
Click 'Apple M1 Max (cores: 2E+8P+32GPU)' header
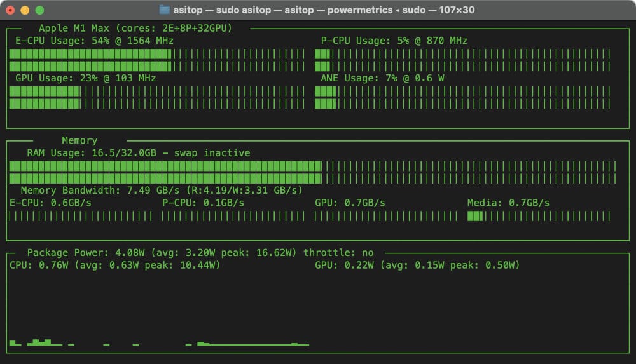(135, 29)
